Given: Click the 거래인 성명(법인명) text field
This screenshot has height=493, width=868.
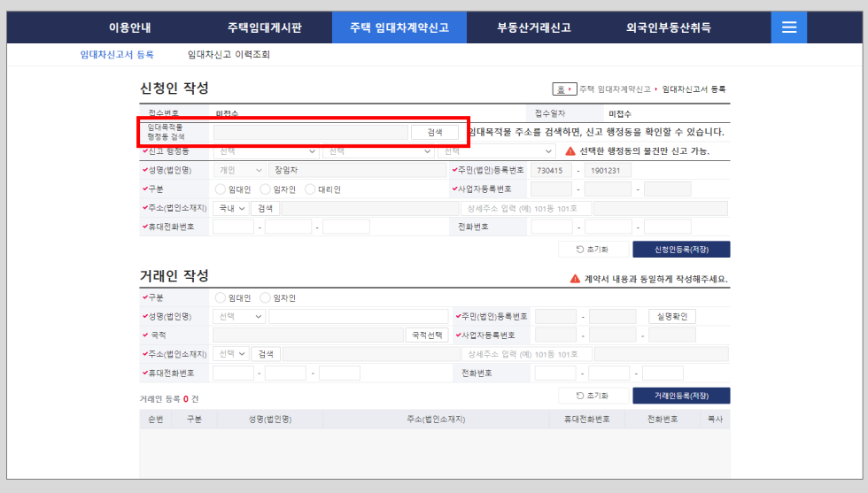Looking at the screenshot, I should [358, 317].
